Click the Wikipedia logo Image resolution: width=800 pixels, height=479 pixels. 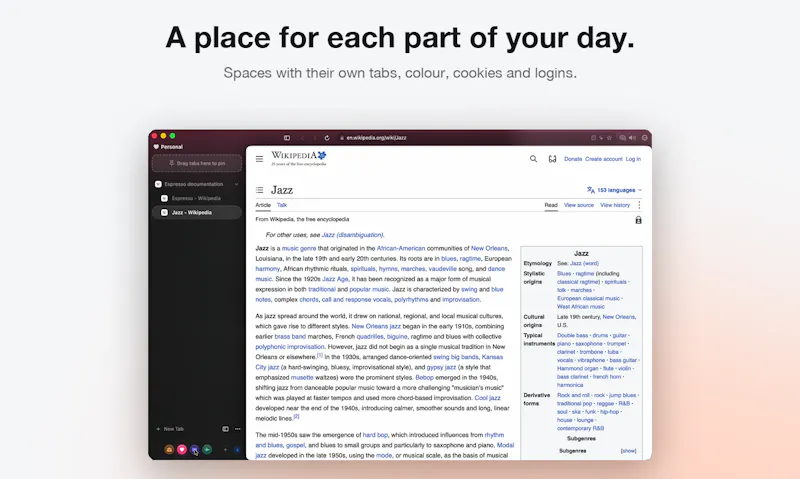pyautogui.click(x=298, y=158)
